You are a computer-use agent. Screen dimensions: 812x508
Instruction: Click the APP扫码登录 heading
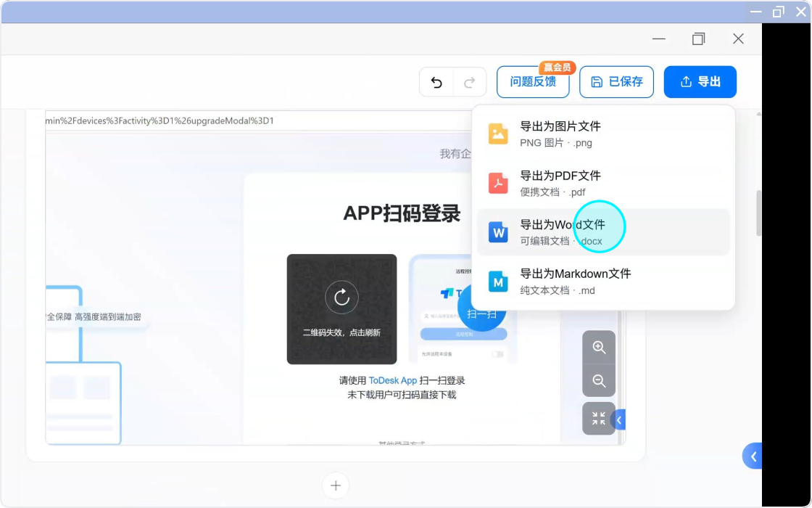pyautogui.click(x=402, y=213)
